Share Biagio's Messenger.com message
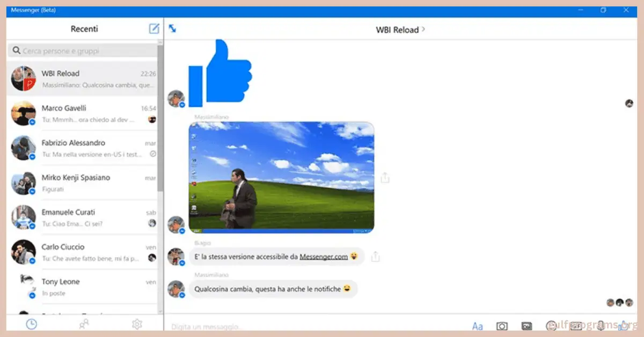644x337 pixels. tap(376, 257)
